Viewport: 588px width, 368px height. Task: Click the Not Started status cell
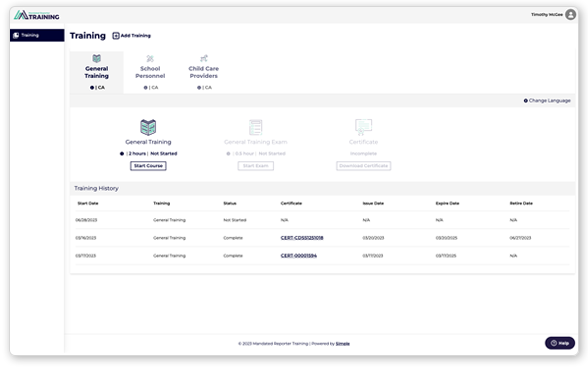click(235, 220)
